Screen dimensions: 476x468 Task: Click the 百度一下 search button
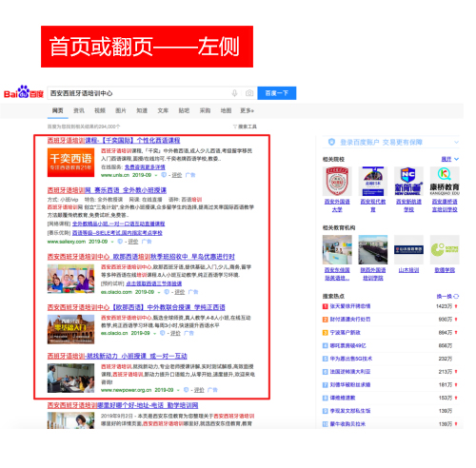click(277, 93)
